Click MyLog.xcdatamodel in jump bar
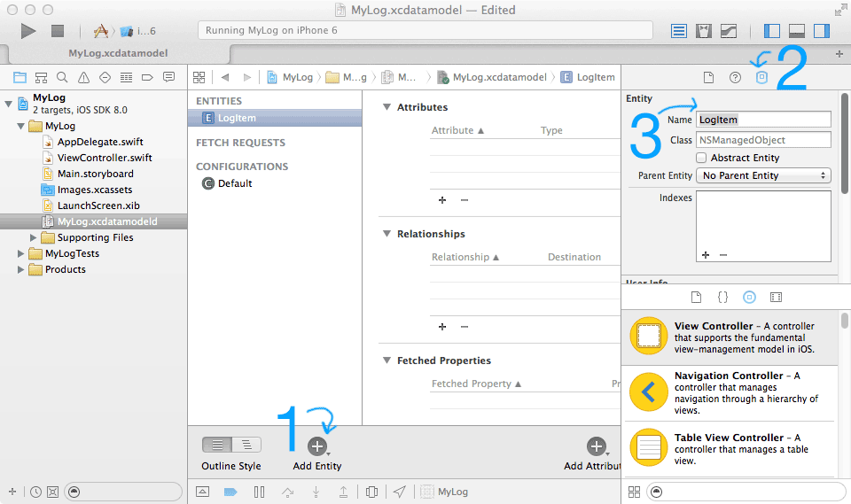 pyautogui.click(x=493, y=78)
